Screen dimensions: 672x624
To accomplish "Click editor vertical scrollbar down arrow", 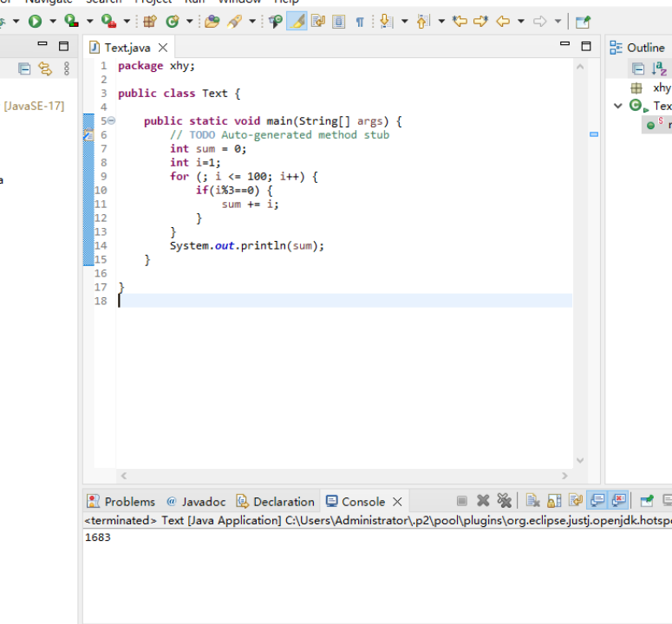I will point(580,461).
